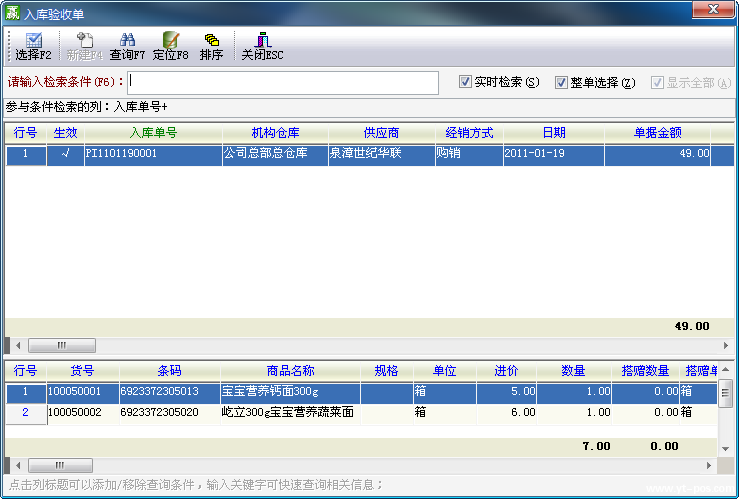Click the 商品名称 column header
The image size is (739, 499).
[x=290, y=371]
